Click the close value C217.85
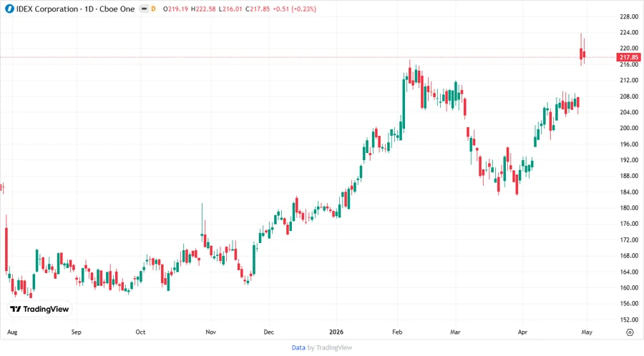 point(258,9)
